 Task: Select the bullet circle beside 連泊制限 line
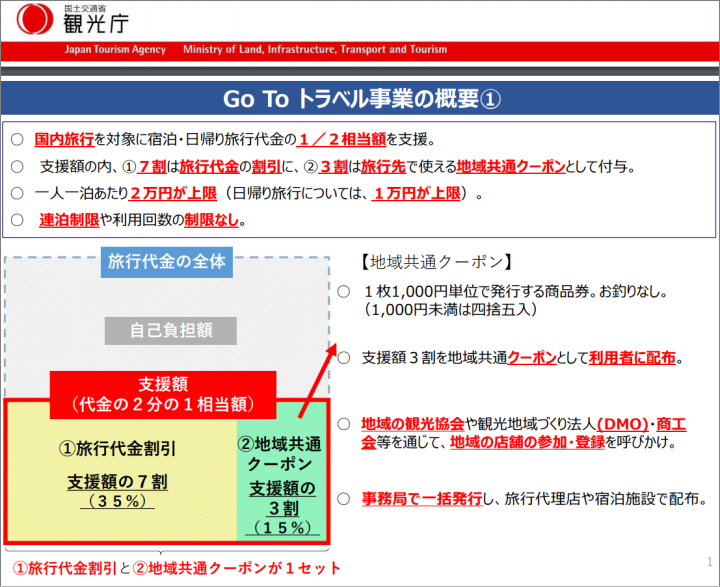(17, 220)
